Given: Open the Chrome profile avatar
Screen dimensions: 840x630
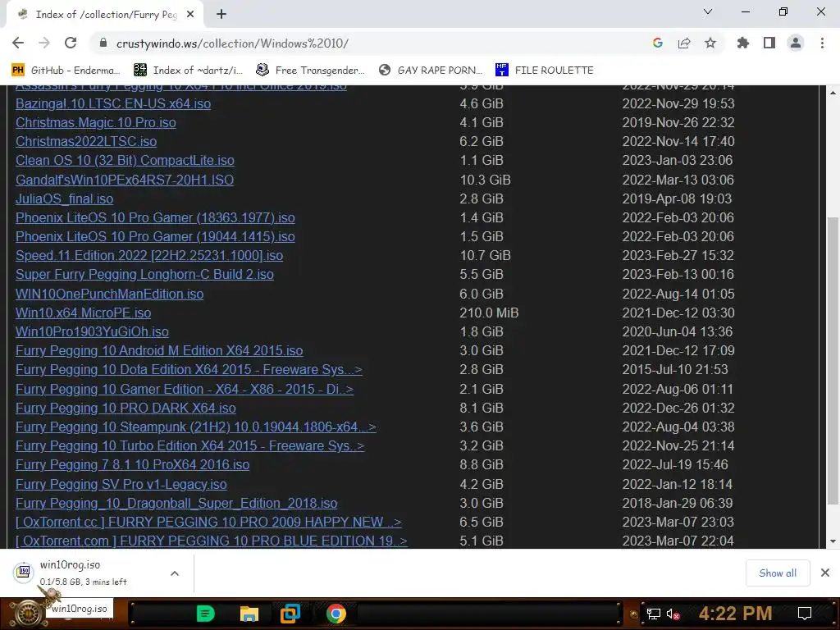Looking at the screenshot, I should (x=796, y=43).
